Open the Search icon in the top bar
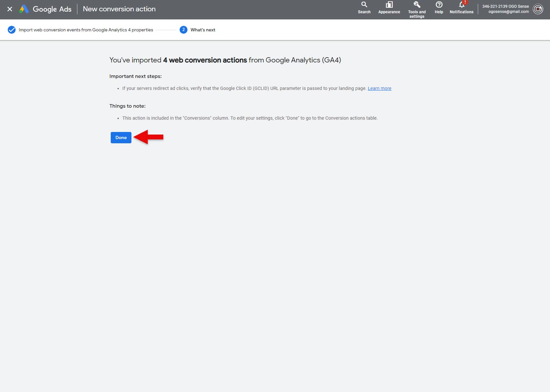 click(364, 6)
